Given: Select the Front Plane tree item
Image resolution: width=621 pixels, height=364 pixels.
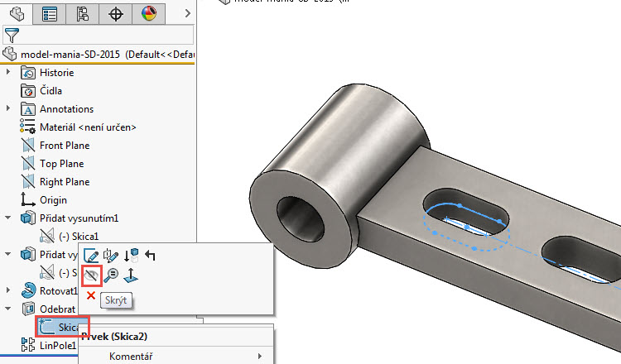Looking at the screenshot, I should pos(65,146).
